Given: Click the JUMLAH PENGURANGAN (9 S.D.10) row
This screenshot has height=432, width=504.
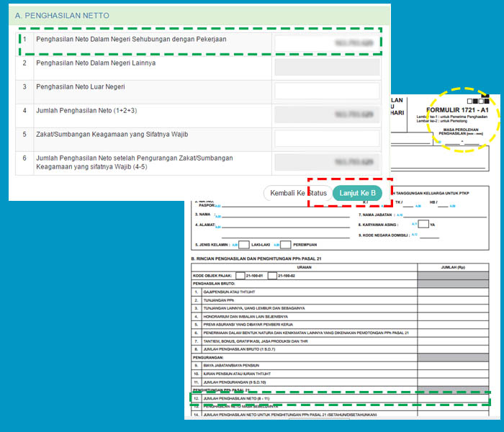Looking at the screenshot, I should [x=340, y=382].
